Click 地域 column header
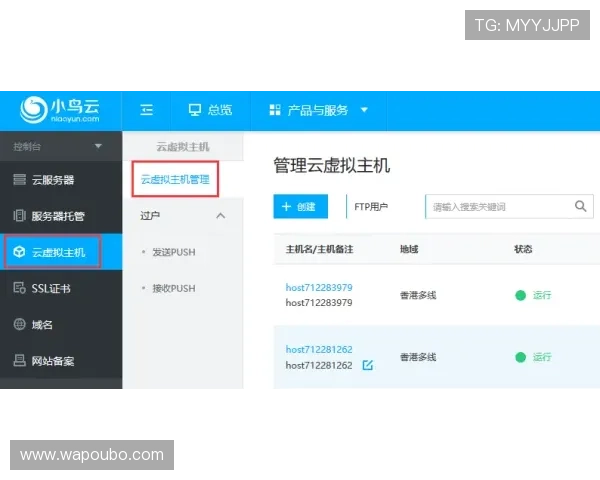 click(x=409, y=250)
